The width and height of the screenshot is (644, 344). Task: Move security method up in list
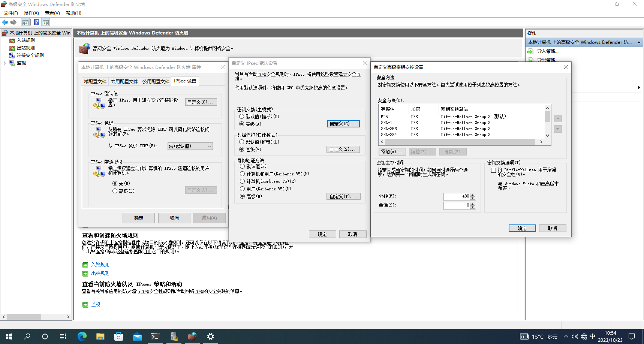pos(558,118)
